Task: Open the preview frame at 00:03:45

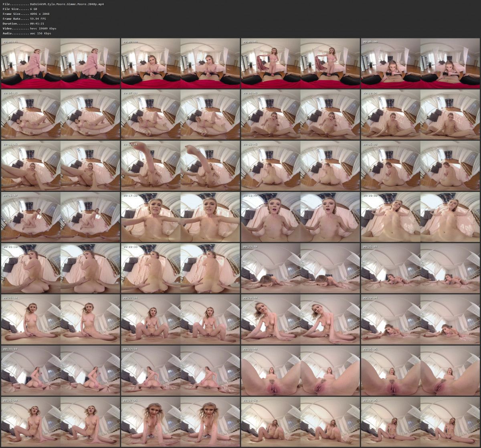Action: point(301,63)
